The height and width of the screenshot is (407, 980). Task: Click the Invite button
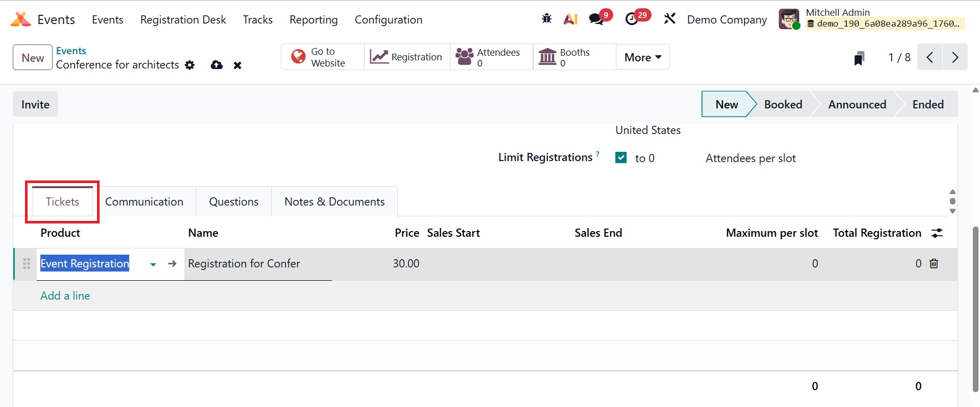pyautogui.click(x=35, y=104)
